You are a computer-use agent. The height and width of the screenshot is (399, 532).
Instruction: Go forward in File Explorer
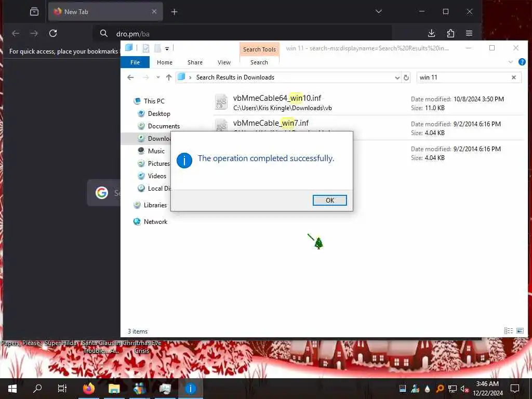(146, 77)
